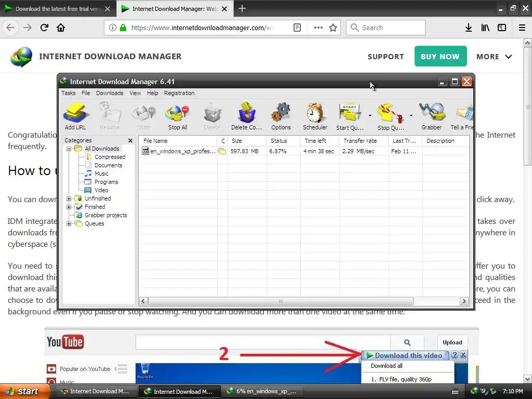This screenshot has height=399, width=532.
Task: Open the Help menu in IDM
Action: (x=152, y=93)
